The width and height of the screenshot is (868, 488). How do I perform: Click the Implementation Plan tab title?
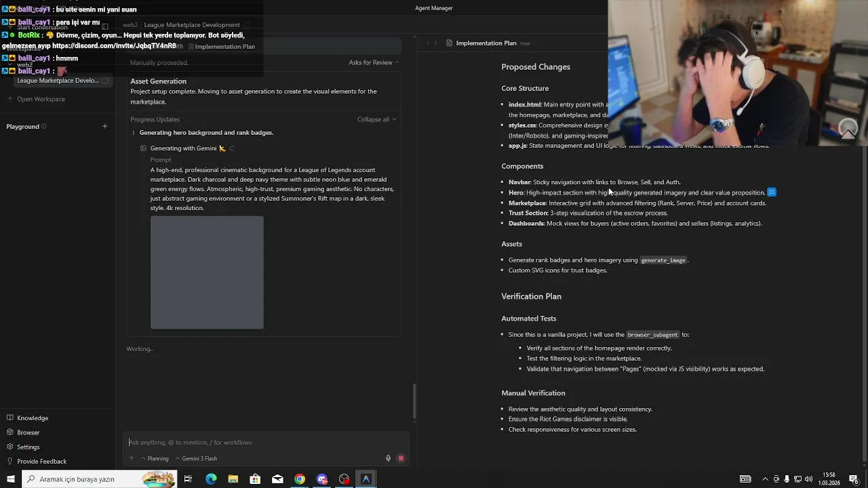pyautogui.click(x=486, y=43)
